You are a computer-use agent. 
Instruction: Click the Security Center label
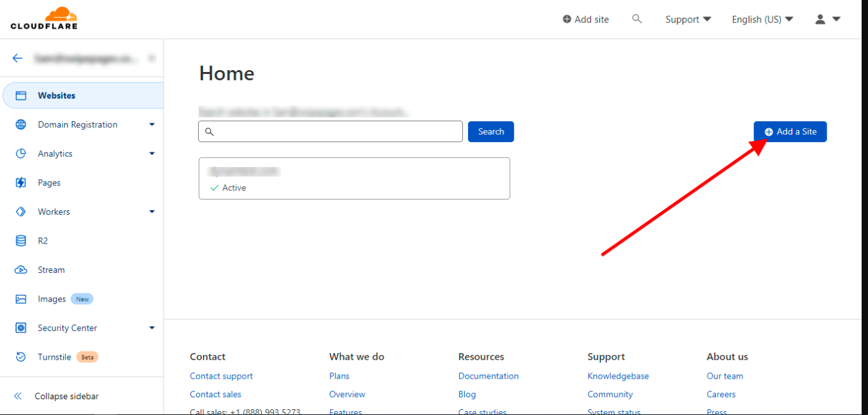pos(68,328)
